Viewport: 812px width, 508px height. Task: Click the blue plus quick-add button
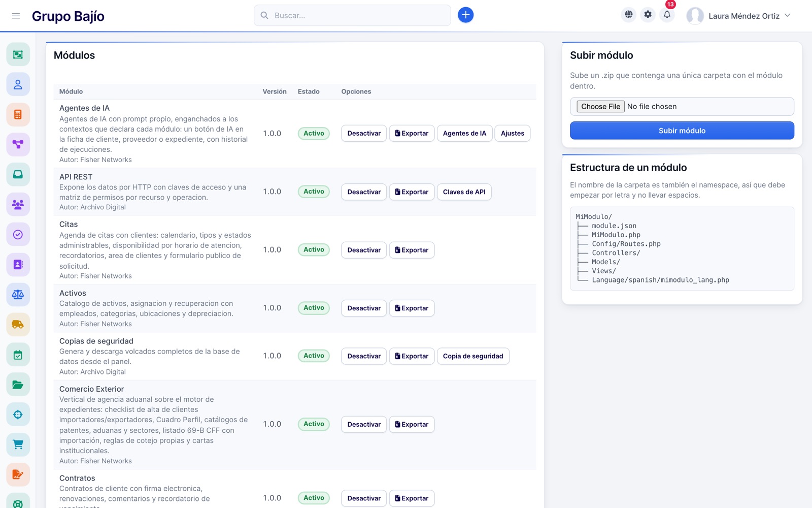pos(465,15)
